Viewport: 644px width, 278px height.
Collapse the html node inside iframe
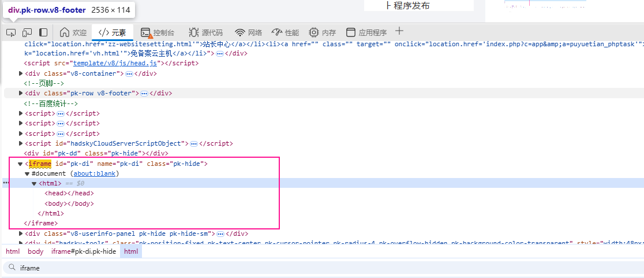(x=34, y=183)
